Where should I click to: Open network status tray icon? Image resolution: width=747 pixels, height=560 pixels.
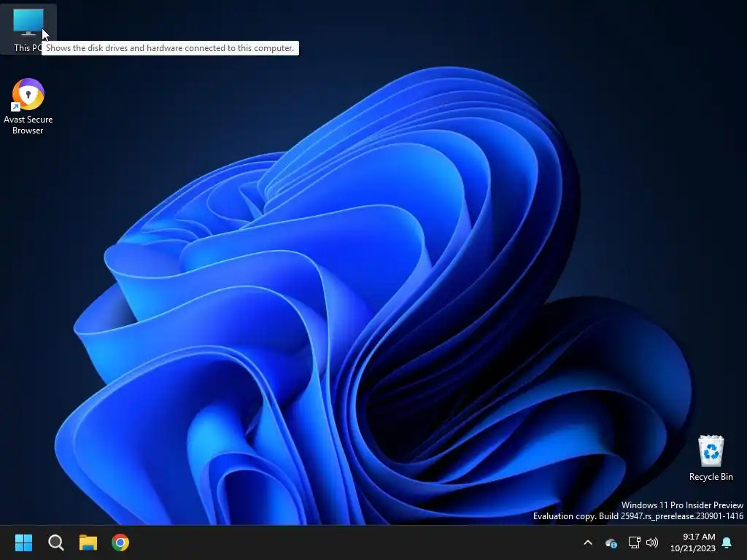pos(634,542)
